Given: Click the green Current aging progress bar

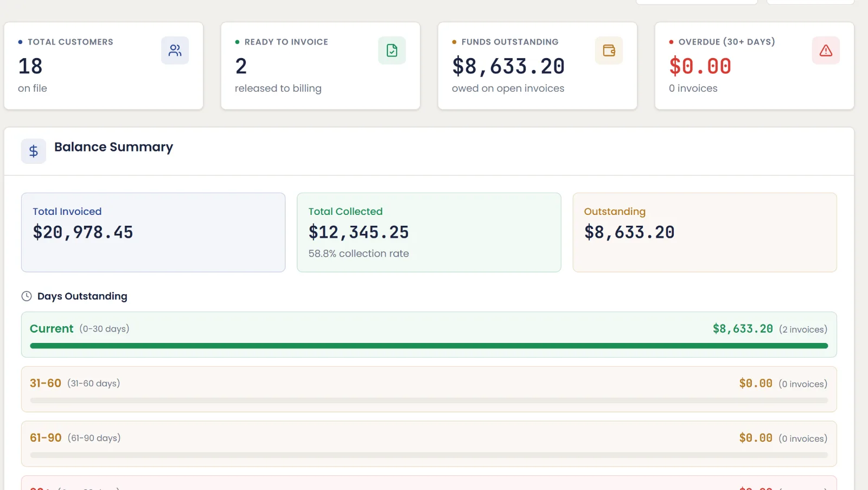Looking at the screenshot, I should click(429, 346).
